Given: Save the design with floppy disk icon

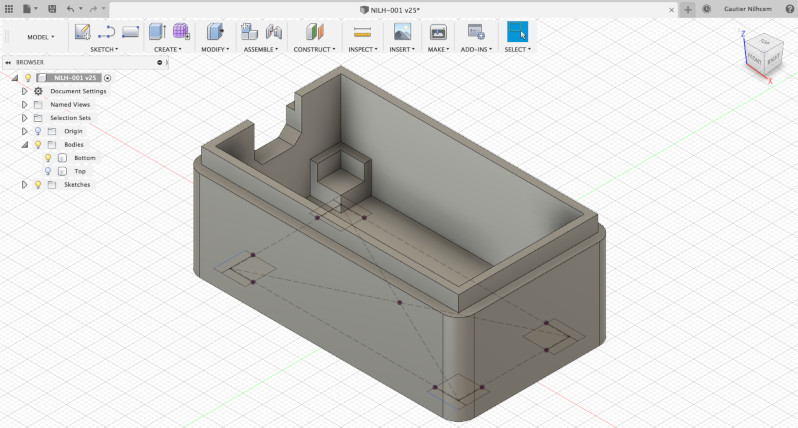Looking at the screenshot, I should pos(52,9).
